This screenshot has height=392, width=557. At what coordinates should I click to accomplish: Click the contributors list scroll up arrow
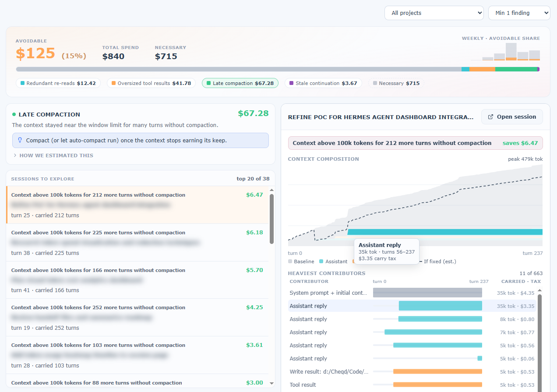(539, 290)
